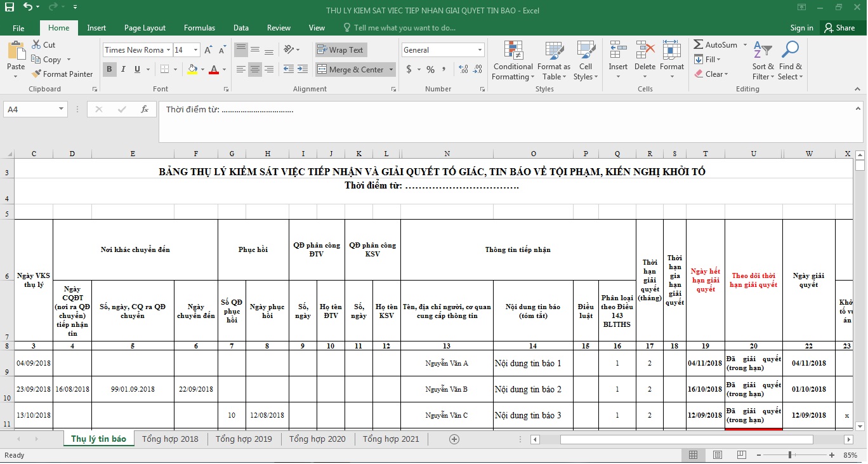Click the AutoSum sigma icon
The height and width of the screenshot is (464, 868).
pos(699,45)
